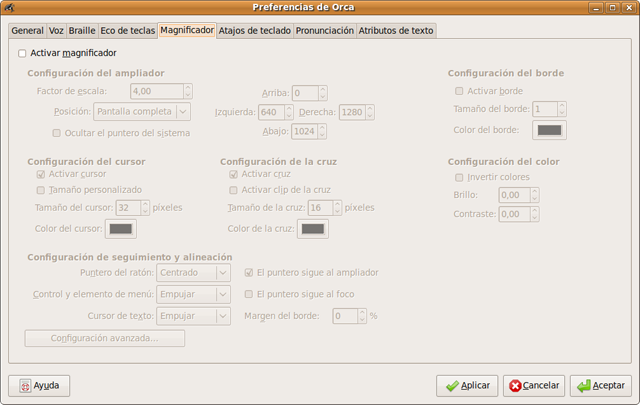Screen dimensions: 640x405
Task: Enable the Activar magnificador checkbox
Action: [23, 53]
